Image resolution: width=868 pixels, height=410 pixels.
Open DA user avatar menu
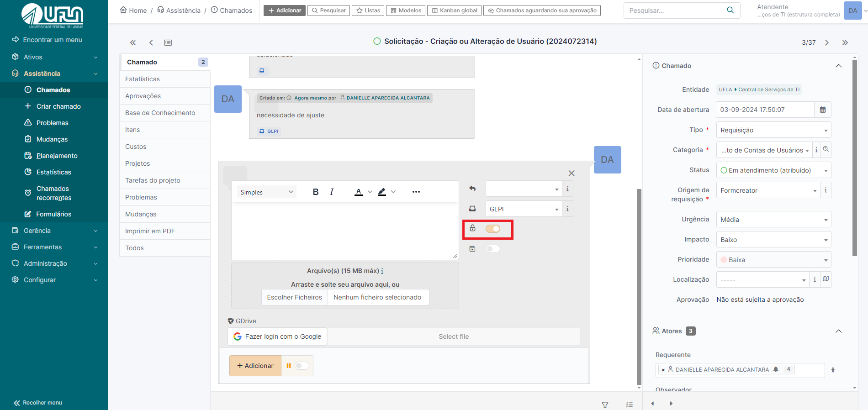click(x=852, y=11)
